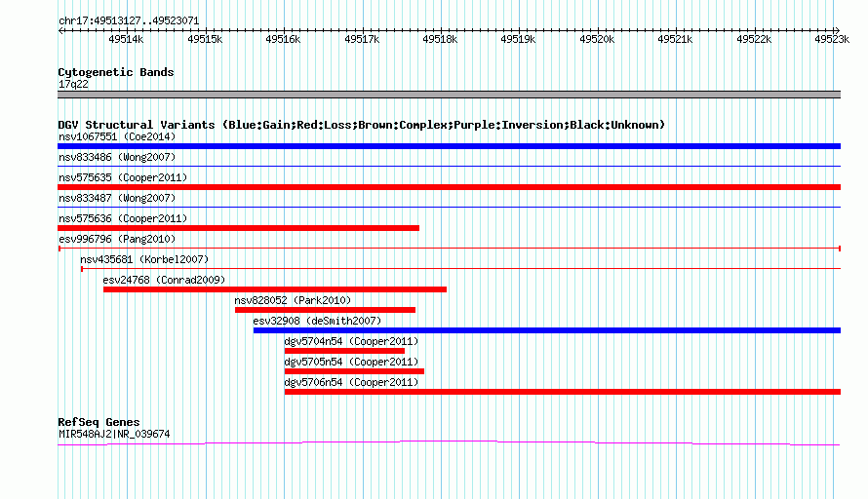The image size is (868, 499).
Task: Select the red nsv828052 loss bar
Action: (x=326, y=310)
